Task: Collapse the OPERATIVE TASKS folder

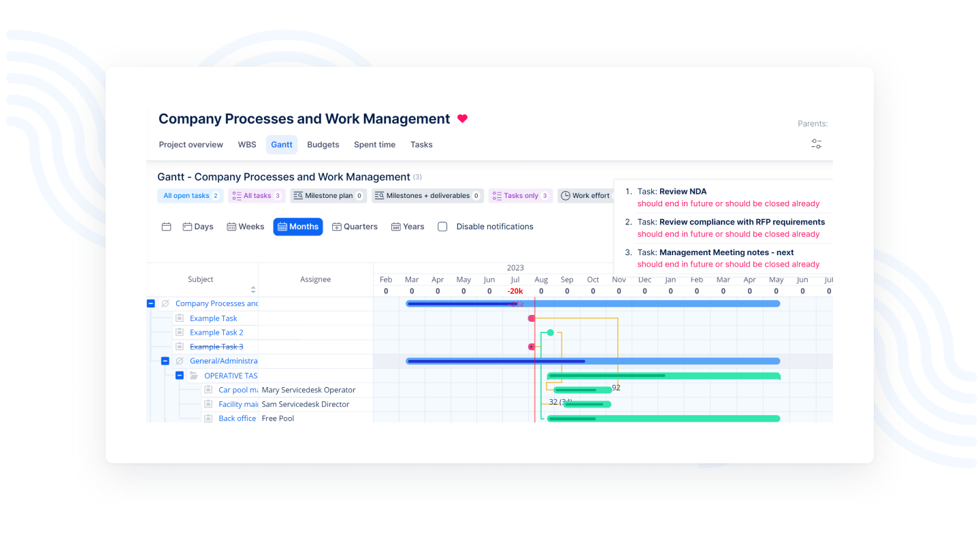Action: (180, 376)
